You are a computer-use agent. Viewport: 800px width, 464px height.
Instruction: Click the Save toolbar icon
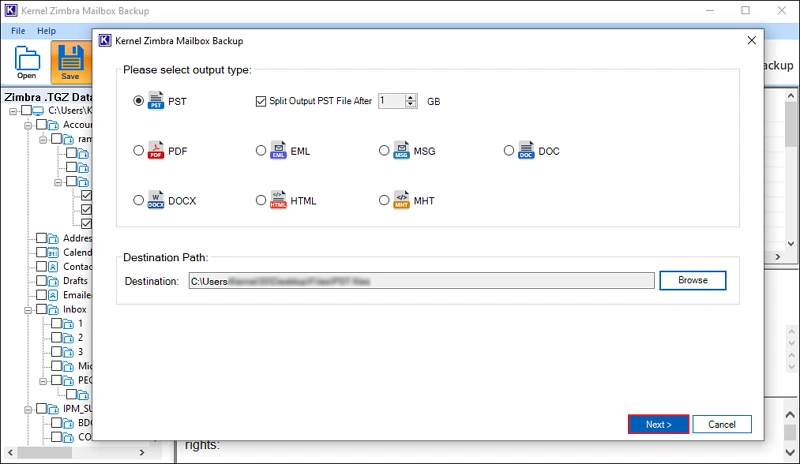tap(70, 57)
